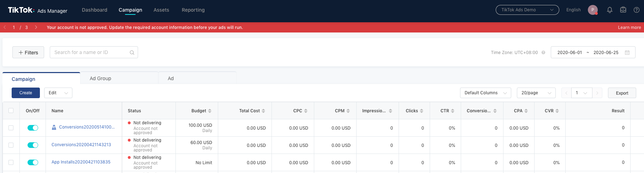
Task: Expand the TikTok Ads Demo account dropdown
Action: tap(527, 10)
